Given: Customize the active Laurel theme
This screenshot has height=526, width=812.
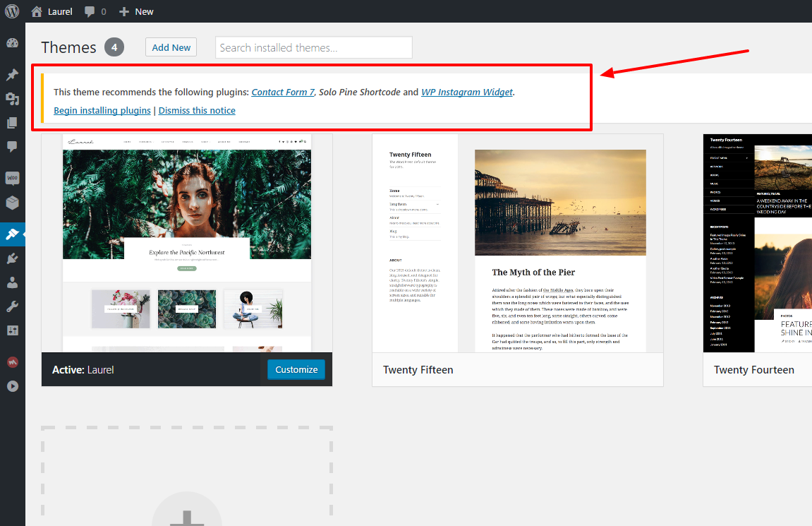Looking at the screenshot, I should pyautogui.click(x=296, y=369).
